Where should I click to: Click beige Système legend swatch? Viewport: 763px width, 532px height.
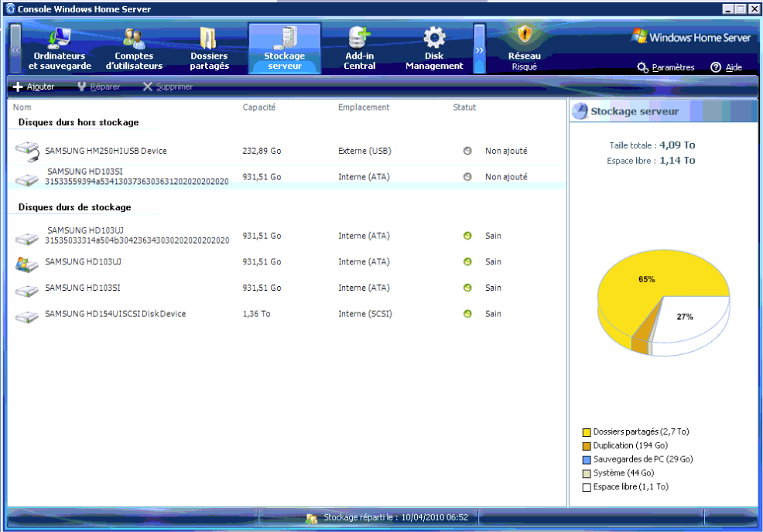point(587,473)
